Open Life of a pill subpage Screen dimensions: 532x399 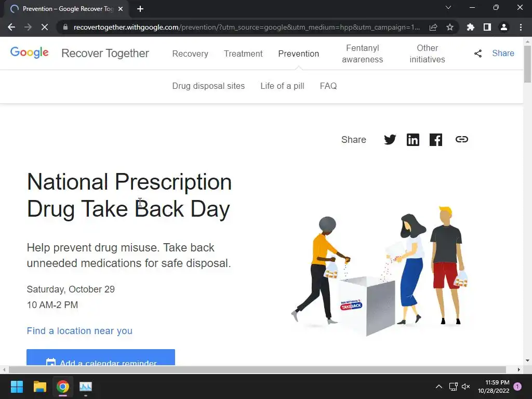click(x=282, y=86)
